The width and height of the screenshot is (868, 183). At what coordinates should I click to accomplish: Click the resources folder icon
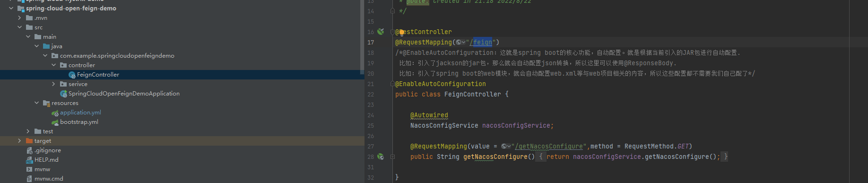click(46, 103)
